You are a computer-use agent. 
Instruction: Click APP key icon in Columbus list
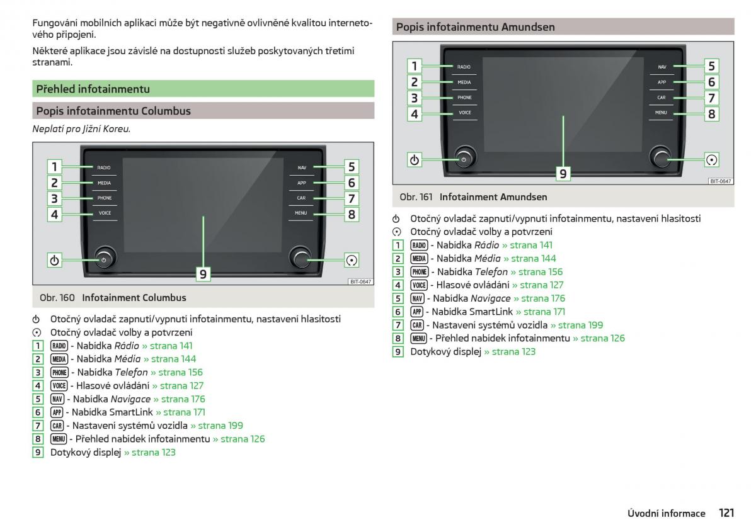coord(57,412)
